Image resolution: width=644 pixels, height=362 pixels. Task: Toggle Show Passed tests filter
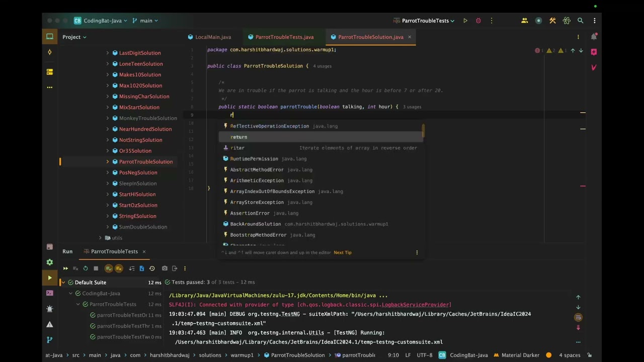point(109,268)
